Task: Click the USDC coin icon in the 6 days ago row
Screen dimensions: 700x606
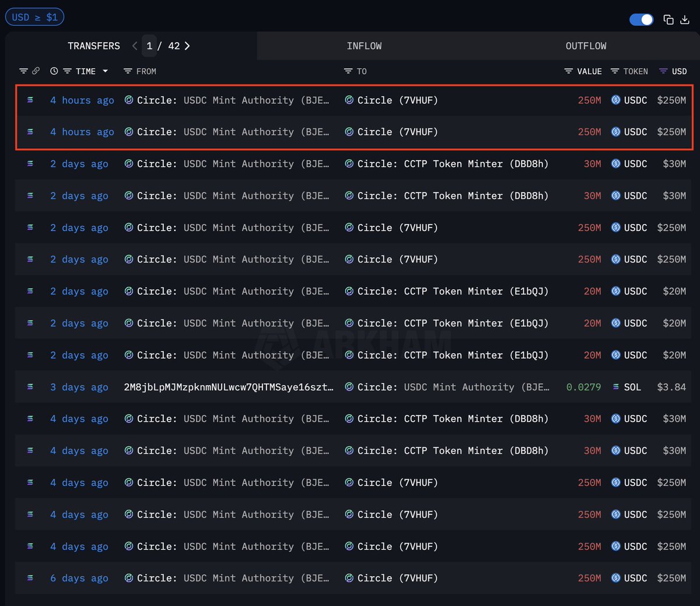Action: coord(615,578)
